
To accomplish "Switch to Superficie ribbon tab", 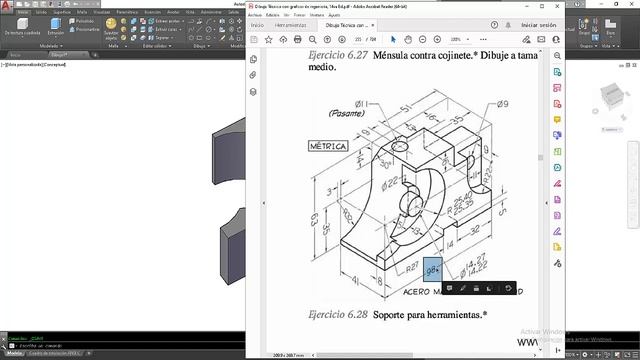I will click(62, 12).
